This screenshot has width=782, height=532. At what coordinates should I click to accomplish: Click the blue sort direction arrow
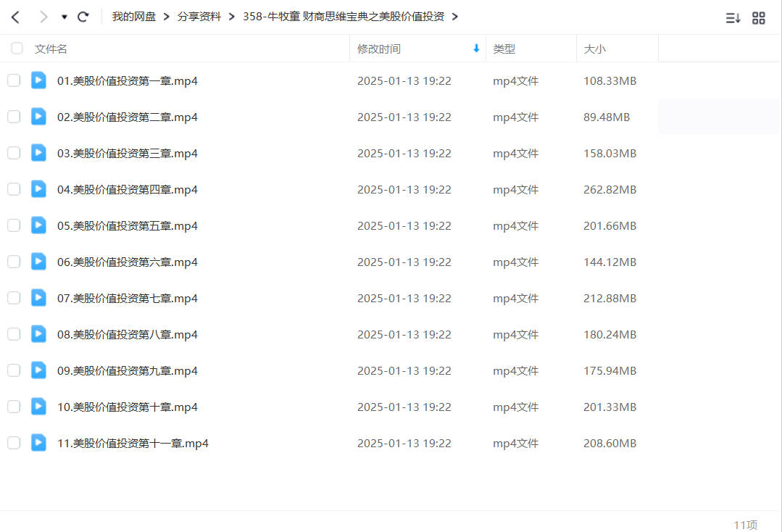coord(476,49)
